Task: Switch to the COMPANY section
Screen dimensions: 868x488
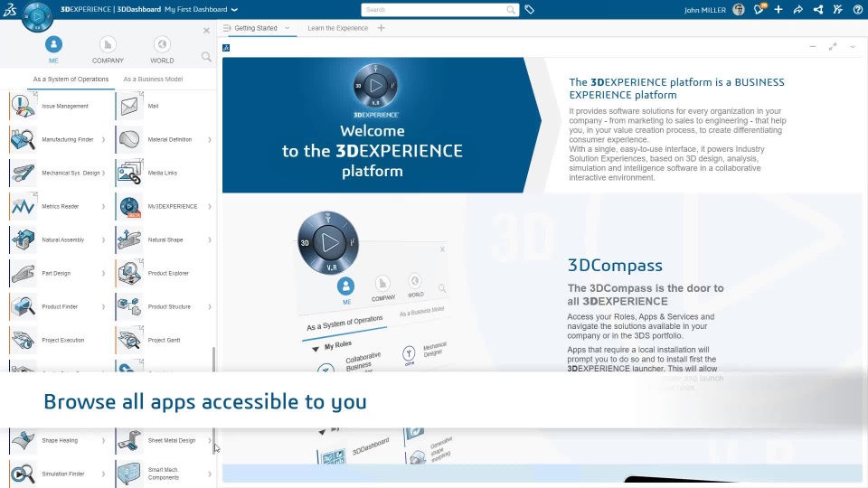Action: point(108,50)
